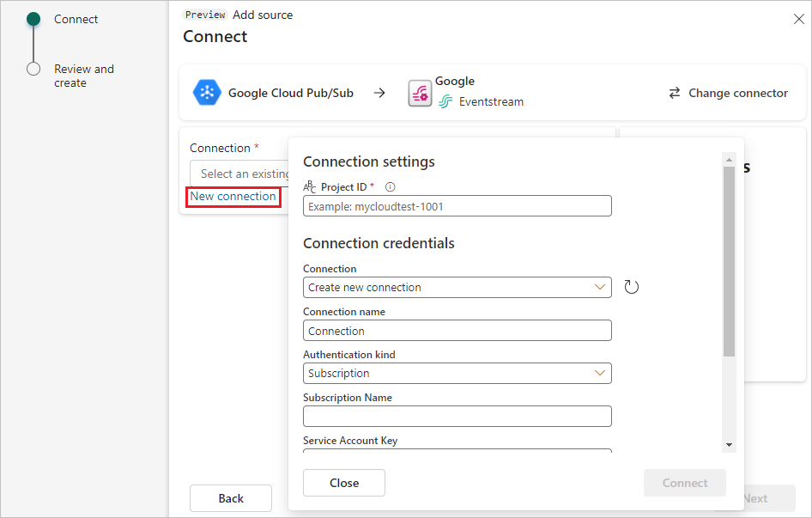Click the info icon next to Project ID
This screenshot has height=518, width=812.
[391, 186]
